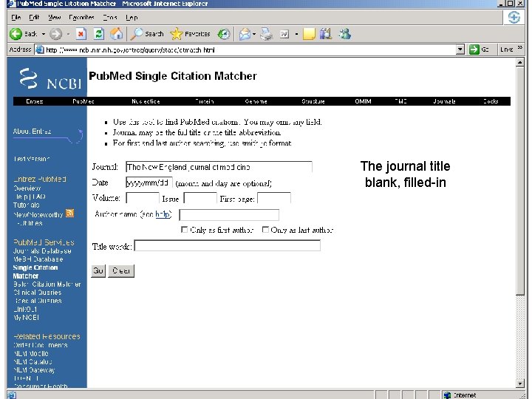Click the page icon in address bar
The image size is (532, 399).
point(40,50)
